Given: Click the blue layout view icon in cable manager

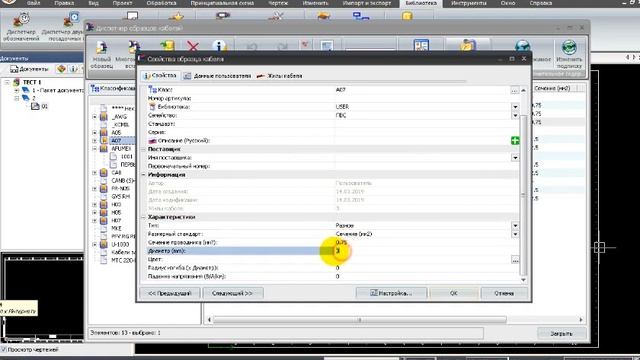Looking at the screenshot, I should [421, 45].
